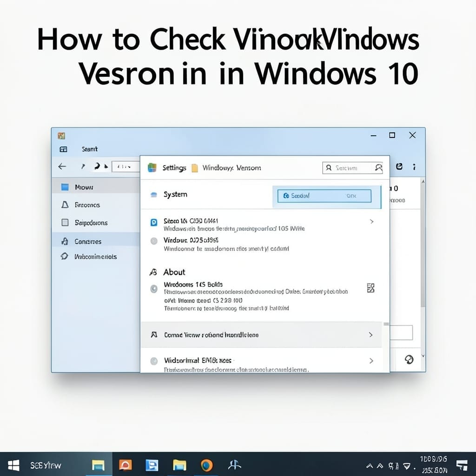Open the blue picture taskbar app
The image size is (476, 476).
[x=152, y=465]
